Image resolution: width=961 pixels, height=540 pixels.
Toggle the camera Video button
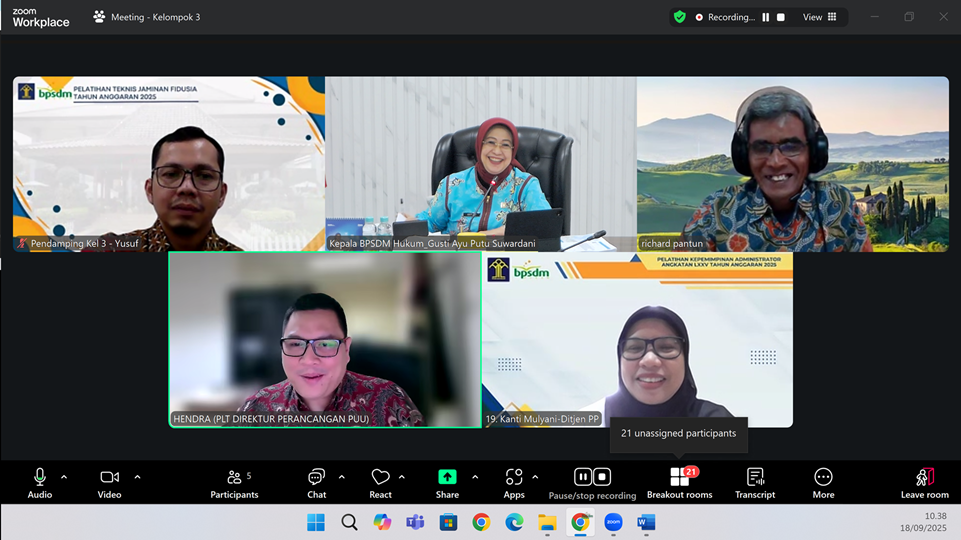[x=110, y=484]
